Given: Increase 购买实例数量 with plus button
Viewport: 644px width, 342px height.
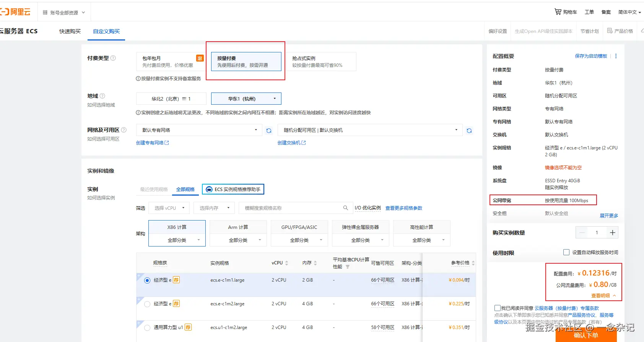Looking at the screenshot, I should (x=612, y=233).
